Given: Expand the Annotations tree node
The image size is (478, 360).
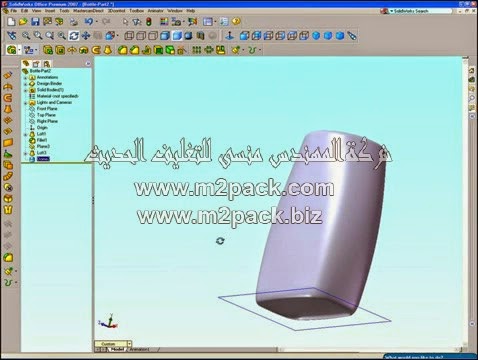Looking at the screenshot, I should pos(25,78).
